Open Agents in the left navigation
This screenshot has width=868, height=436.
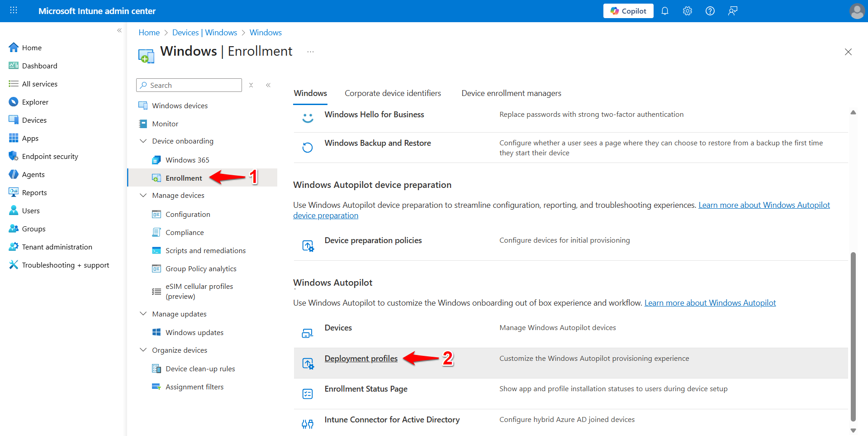click(33, 174)
